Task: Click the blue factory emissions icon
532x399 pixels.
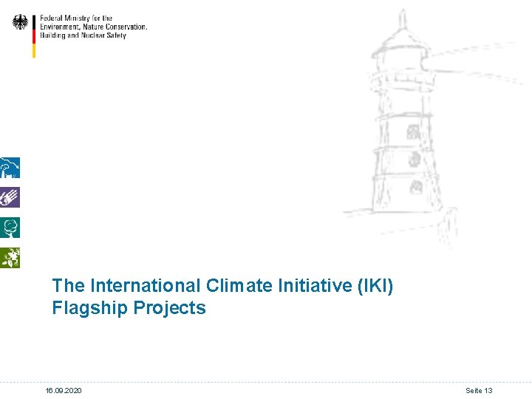Action: pos(10,168)
